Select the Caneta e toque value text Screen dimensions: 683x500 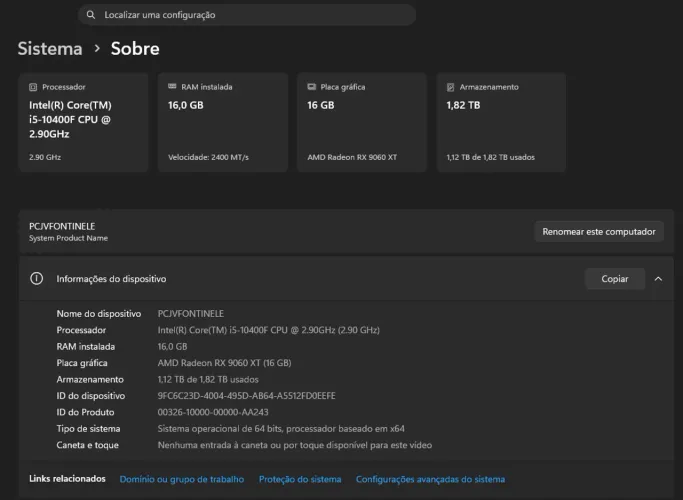click(295, 445)
